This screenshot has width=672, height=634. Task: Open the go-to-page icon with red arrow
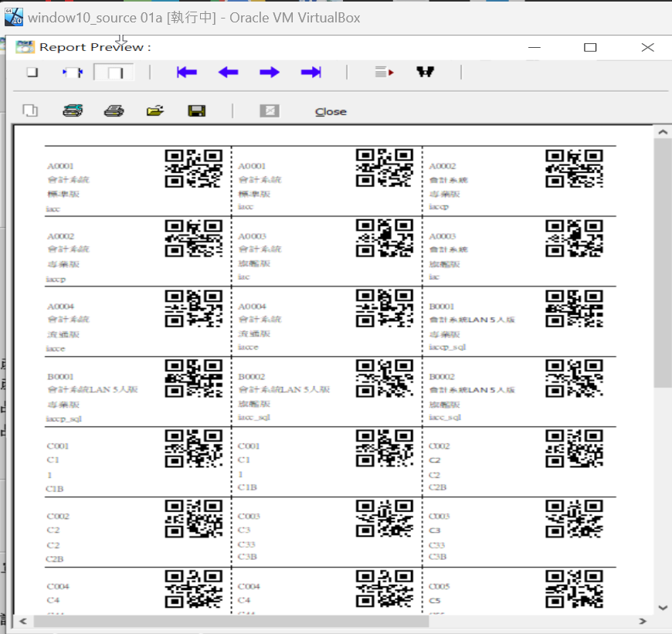pos(384,73)
